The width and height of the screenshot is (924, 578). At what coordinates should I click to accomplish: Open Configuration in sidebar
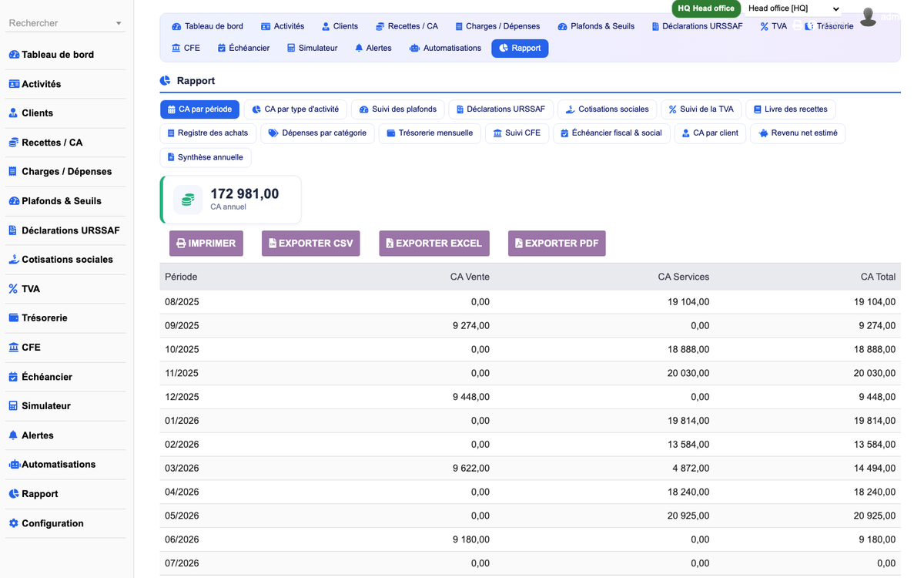(x=45, y=523)
